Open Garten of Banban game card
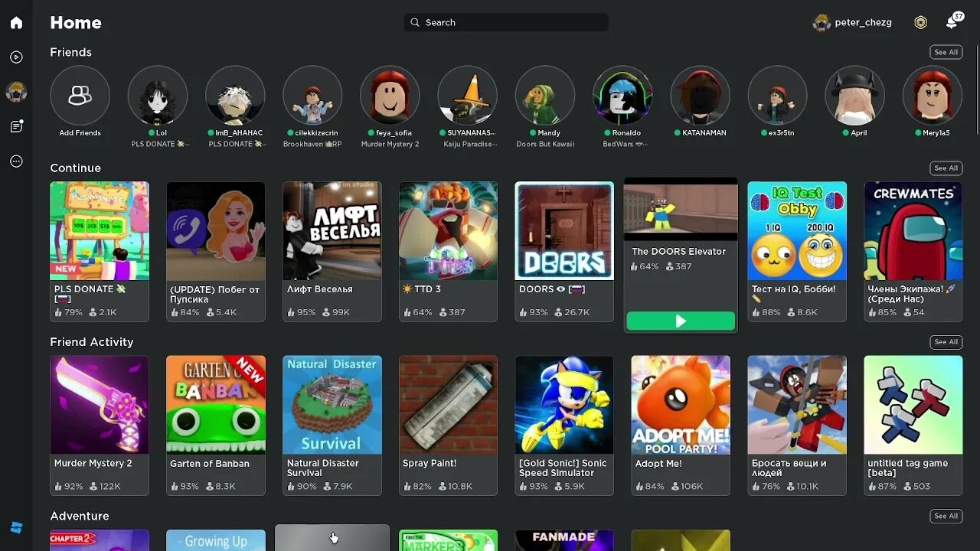 click(x=216, y=425)
